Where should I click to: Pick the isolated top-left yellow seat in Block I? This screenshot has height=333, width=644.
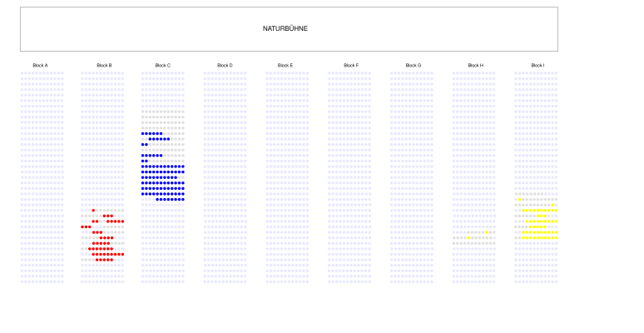coord(519,199)
